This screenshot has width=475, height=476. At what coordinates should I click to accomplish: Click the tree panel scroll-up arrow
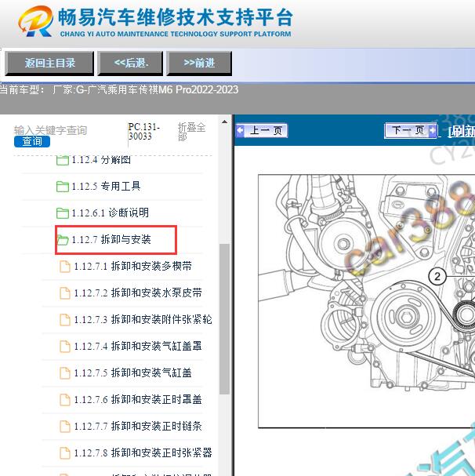(x=224, y=122)
